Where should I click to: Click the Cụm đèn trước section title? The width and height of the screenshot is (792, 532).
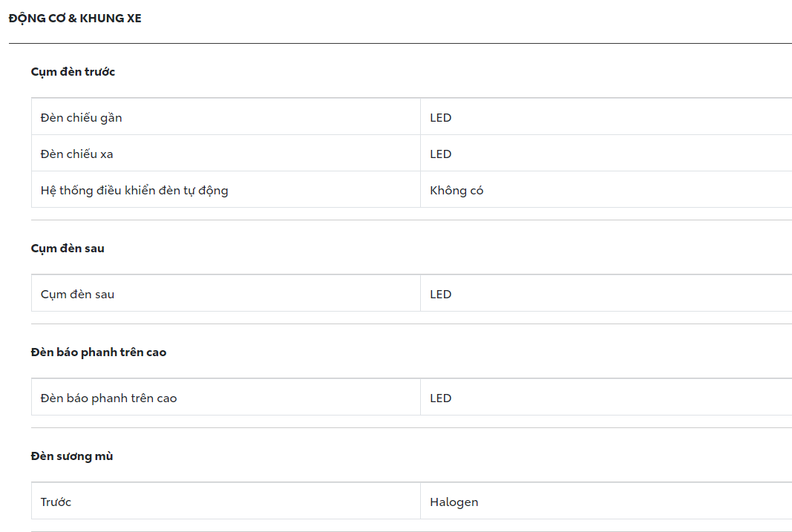[x=73, y=72]
